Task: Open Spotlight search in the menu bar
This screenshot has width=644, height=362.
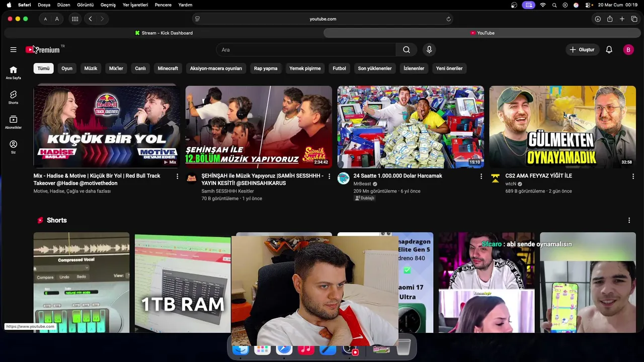Action: (554, 5)
